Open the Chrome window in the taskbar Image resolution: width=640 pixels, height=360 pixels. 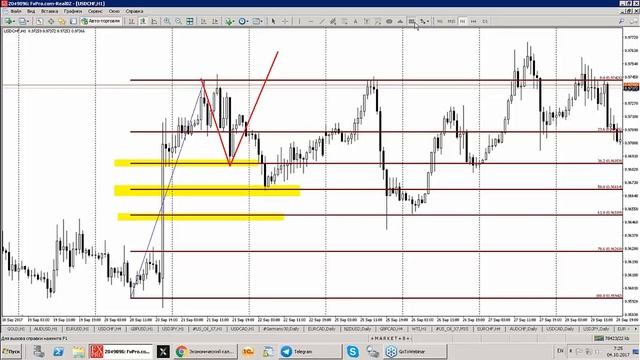click(x=205, y=351)
